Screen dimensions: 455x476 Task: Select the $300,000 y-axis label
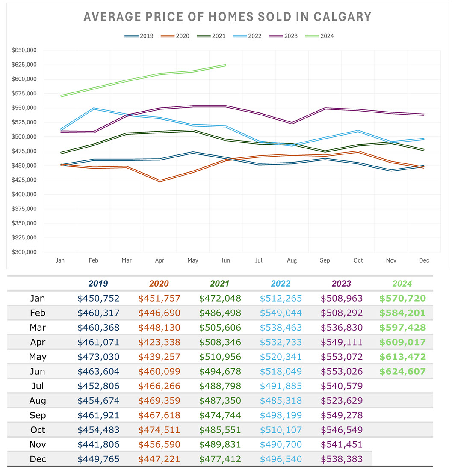coord(25,252)
